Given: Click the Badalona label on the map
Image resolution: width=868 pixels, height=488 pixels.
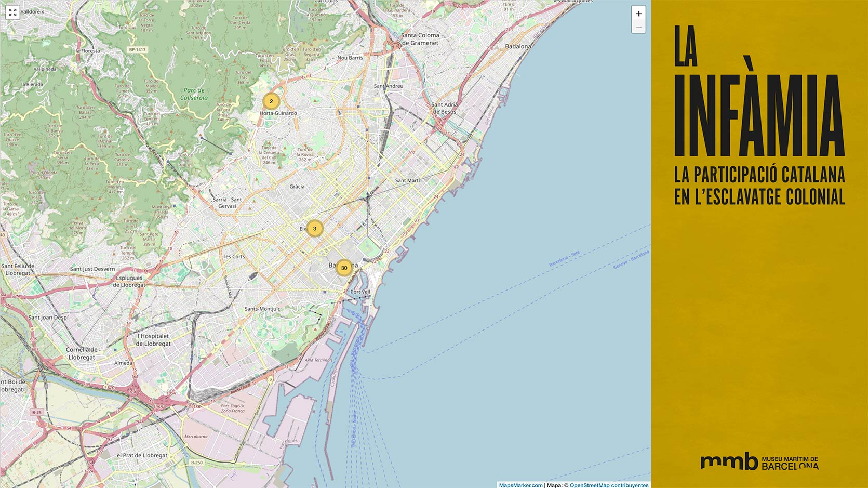Looking at the screenshot, I should pos(518,46).
